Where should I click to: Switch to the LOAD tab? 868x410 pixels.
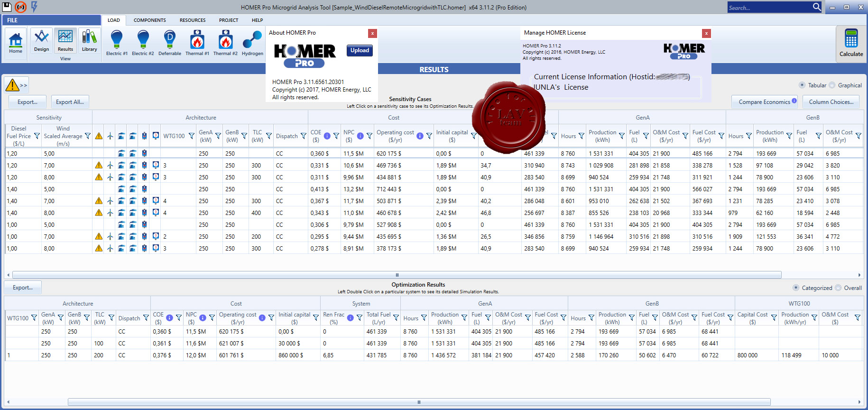click(x=114, y=20)
